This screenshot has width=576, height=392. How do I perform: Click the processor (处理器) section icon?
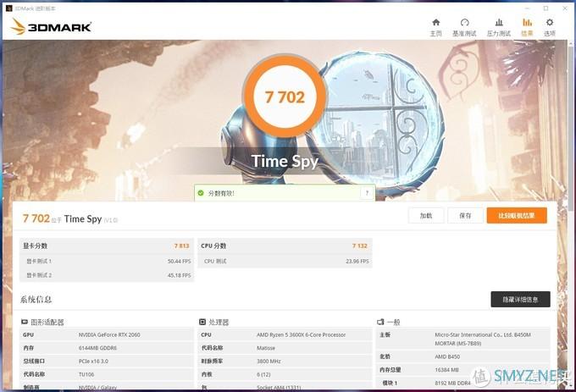coord(202,322)
